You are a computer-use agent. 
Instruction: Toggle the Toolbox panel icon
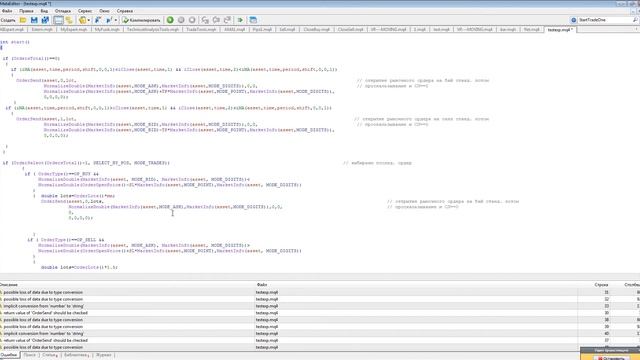(69, 20)
